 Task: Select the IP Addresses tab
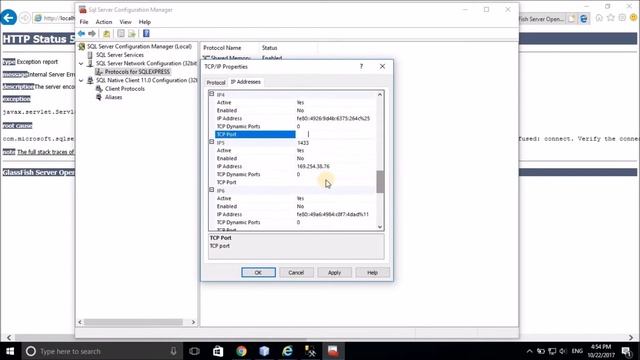[x=246, y=82]
